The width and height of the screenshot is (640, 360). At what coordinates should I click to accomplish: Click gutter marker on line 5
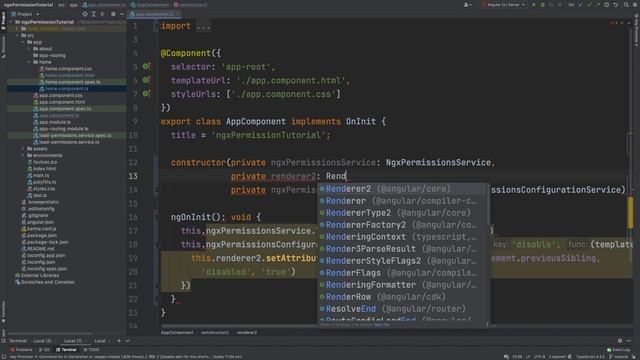(146, 67)
